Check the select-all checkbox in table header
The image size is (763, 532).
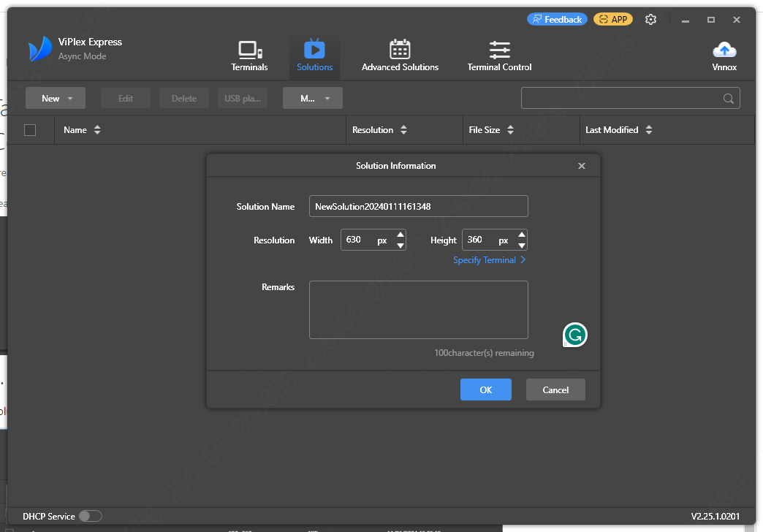(29, 129)
